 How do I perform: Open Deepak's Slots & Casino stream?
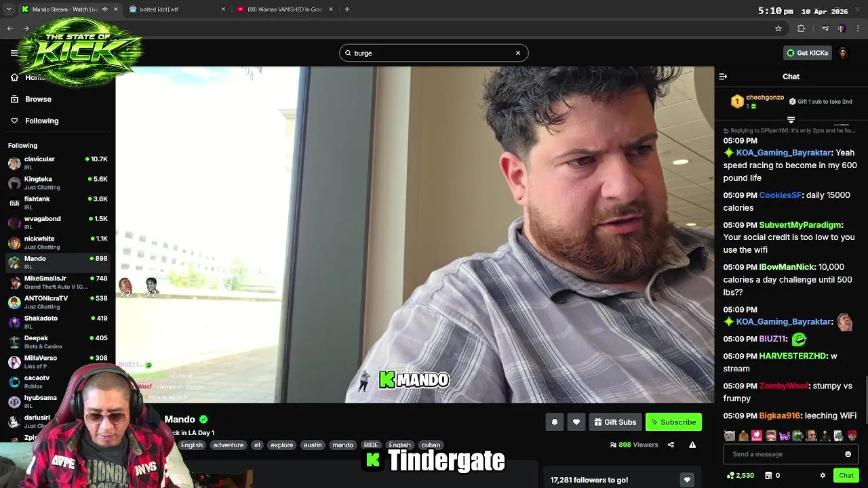tap(58, 342)
